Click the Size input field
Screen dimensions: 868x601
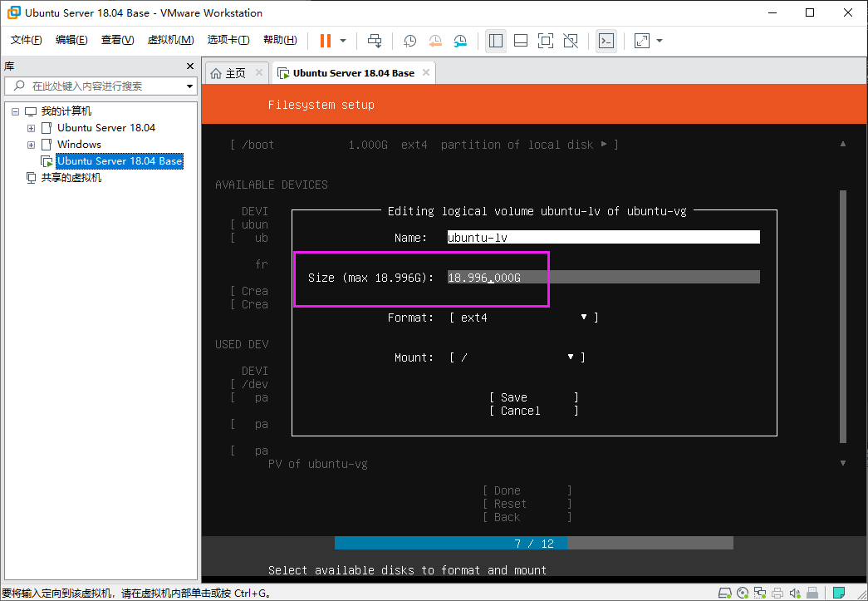click(603, 278)
